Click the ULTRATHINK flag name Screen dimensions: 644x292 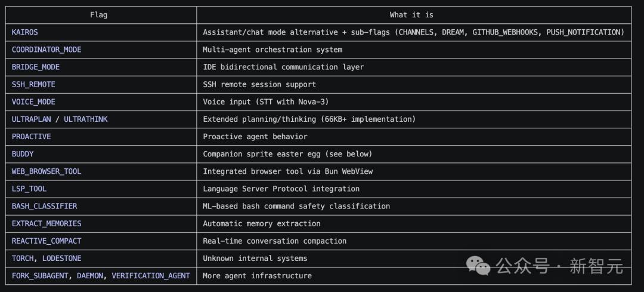coord(86,119)
